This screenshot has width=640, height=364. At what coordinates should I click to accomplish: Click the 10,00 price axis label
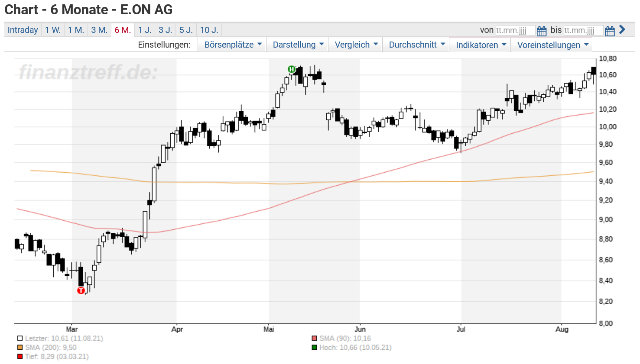(x=608, y=127)
